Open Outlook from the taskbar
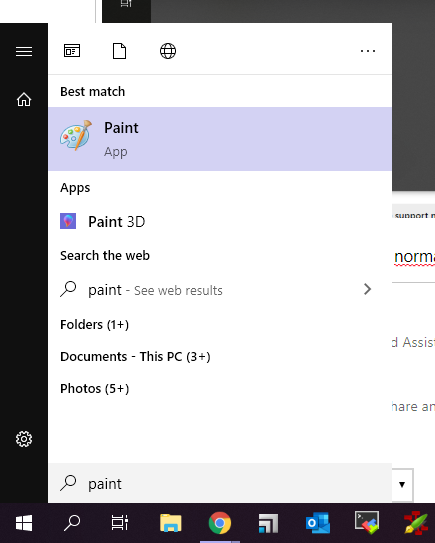This screenshot has width=435, height=543. [x=318, y=523]
